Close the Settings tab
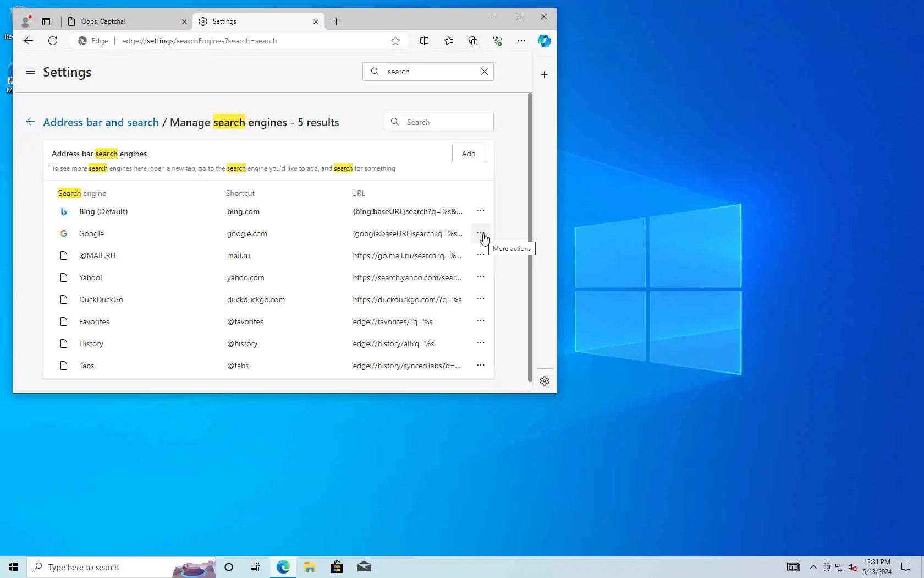 (316, 21)
